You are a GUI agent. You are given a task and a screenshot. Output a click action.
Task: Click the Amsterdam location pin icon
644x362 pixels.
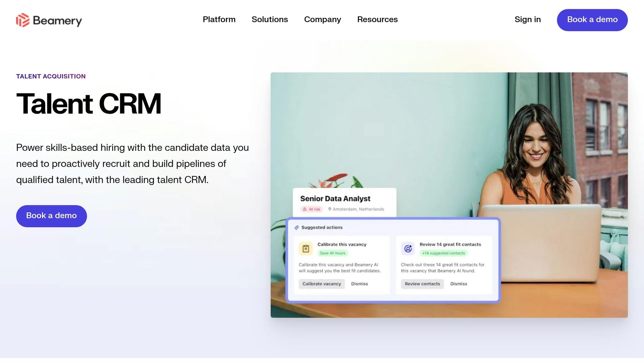click(x=330, y=209)
